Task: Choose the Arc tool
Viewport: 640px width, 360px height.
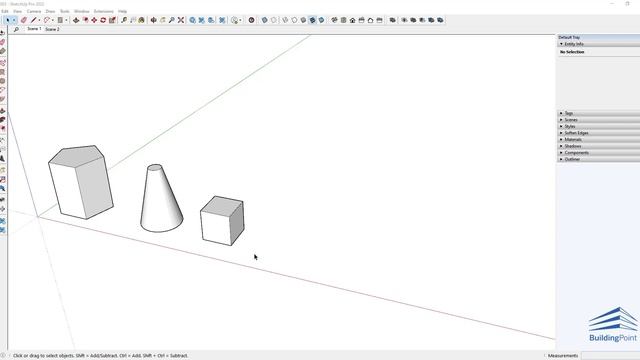Action: pos(47,20)
